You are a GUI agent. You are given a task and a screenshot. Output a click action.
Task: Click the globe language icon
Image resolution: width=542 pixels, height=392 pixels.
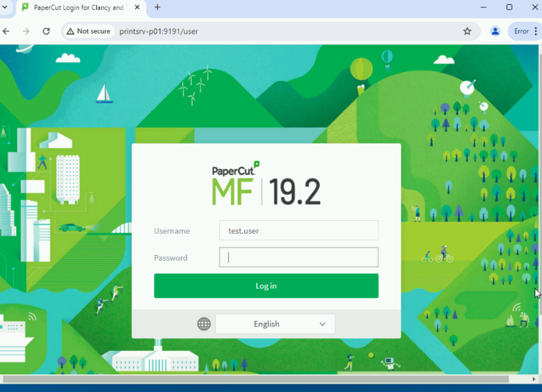tap(204, 324)
